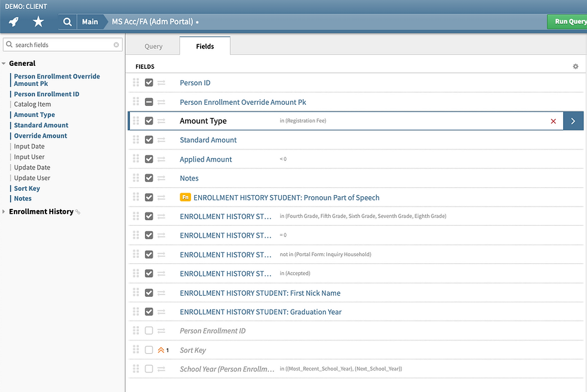The width and height of the screenshot is (587, 392).
Task: Open the Person ID field link
Action: click(x=195, y=83)
